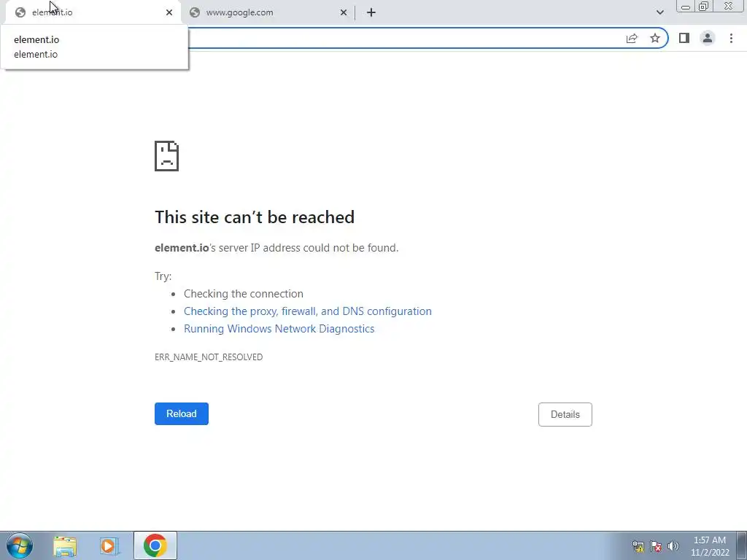
Task: Open the network status tray icon
Action: pos(638,546)
